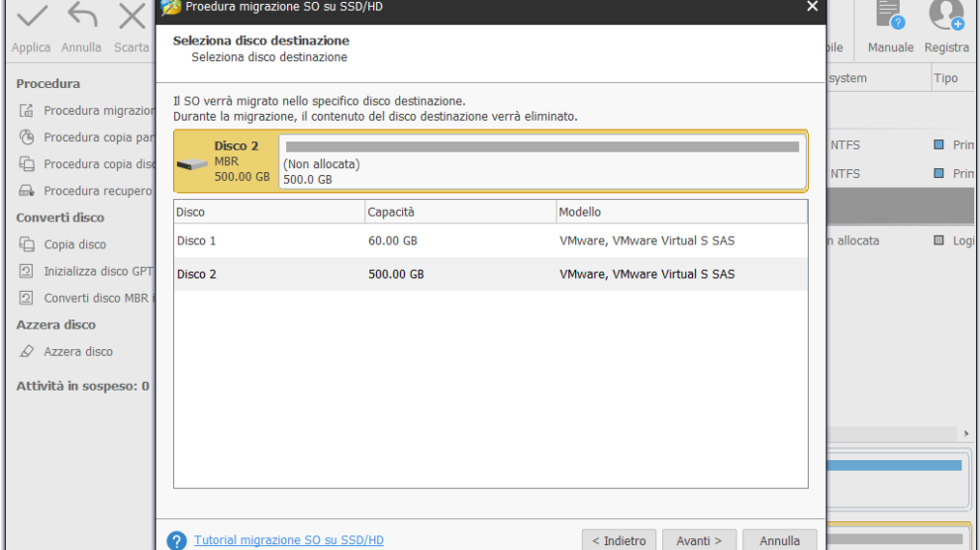Image resolution: width=980 pixels, height=550 pixels.
Task: Click the Annulla undo arrow icon
Action: pyautogui.click(x=81, y=17)
